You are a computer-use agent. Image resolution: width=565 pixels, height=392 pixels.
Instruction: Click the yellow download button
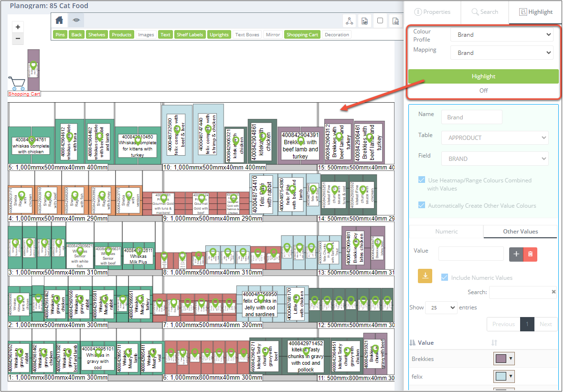pos(425,276)
